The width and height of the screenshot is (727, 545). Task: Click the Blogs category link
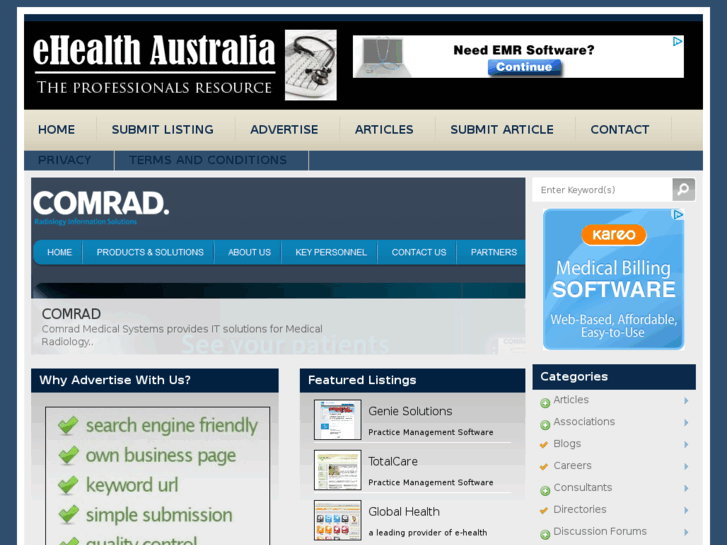[x=567, y=443]
